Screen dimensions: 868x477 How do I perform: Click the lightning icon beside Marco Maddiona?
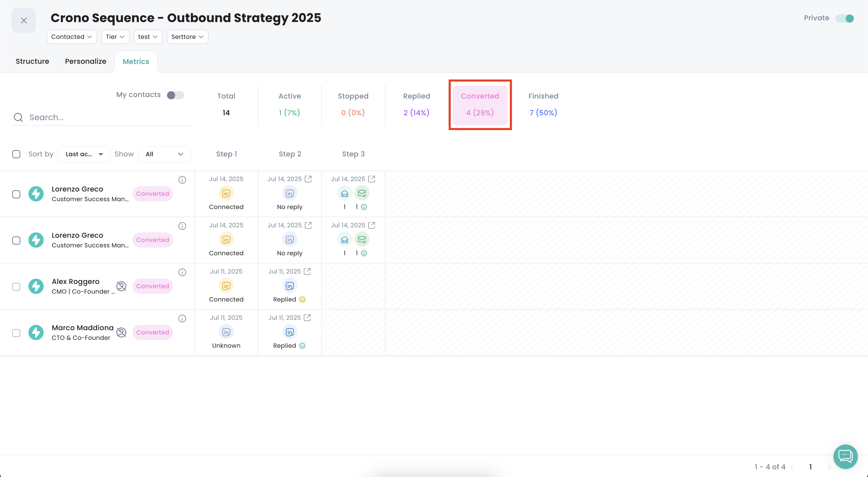pos(36,332)
